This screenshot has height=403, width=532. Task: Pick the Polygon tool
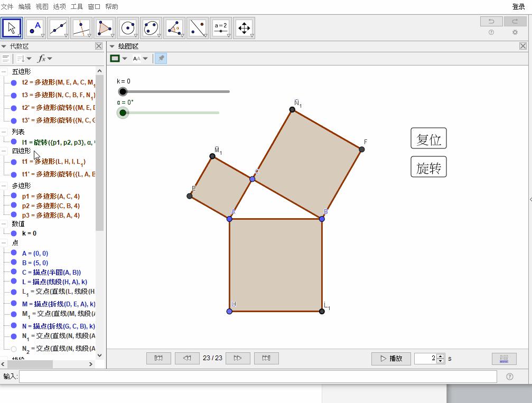[x=105, y=28]
